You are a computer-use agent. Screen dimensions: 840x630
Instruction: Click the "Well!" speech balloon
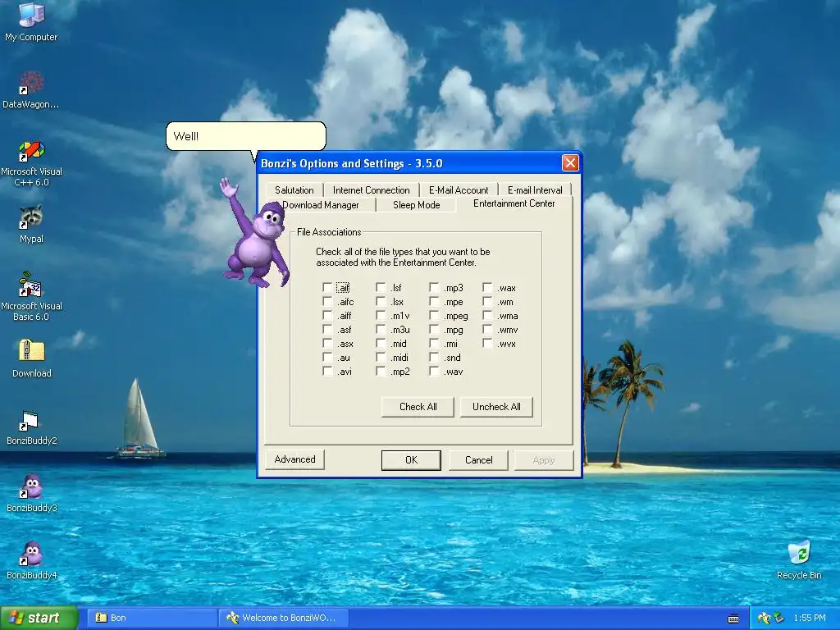pos(246,136)
